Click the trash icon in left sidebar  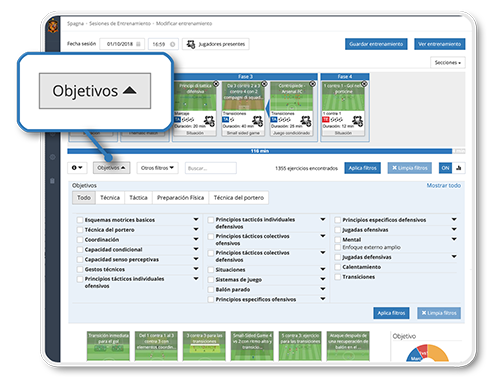coord(52,181)
